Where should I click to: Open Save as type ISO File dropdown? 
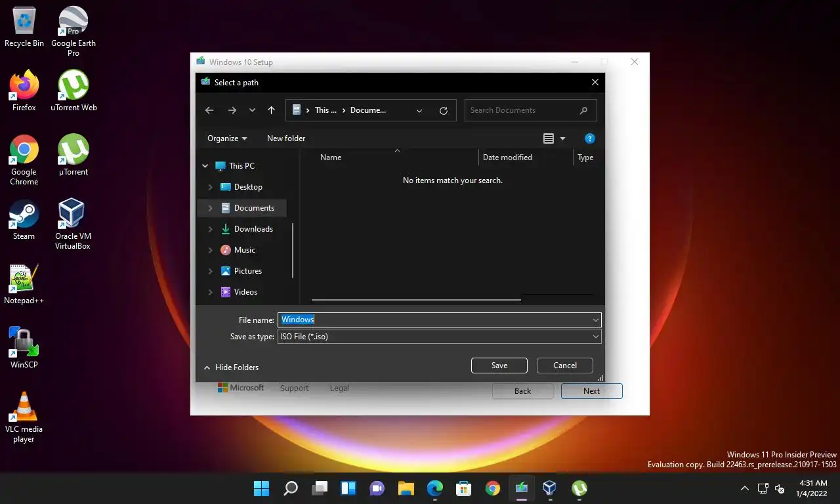pyautogui.click(x=440, y=337)
